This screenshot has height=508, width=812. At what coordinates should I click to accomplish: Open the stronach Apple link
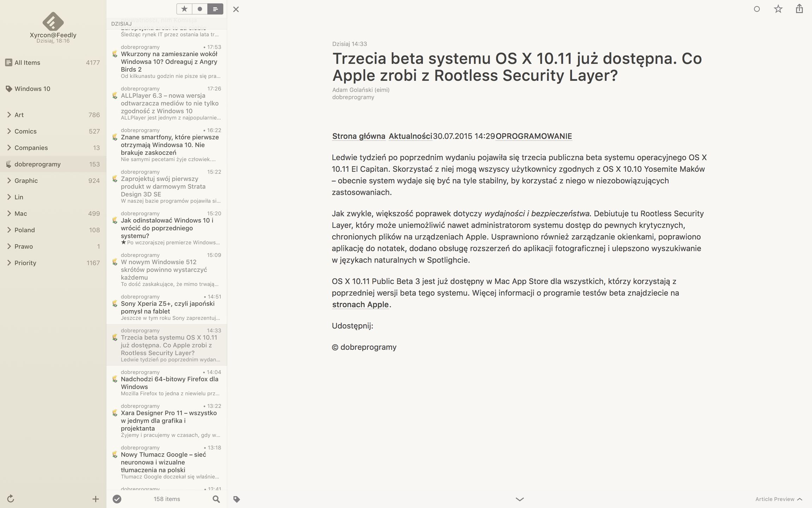(x=360, y=304)
